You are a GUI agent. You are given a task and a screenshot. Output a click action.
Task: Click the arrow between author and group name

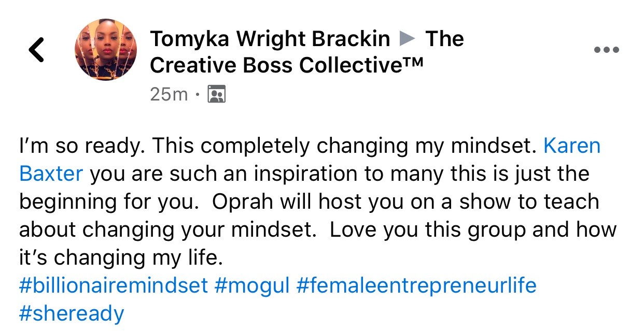click(x=408, y=39)
